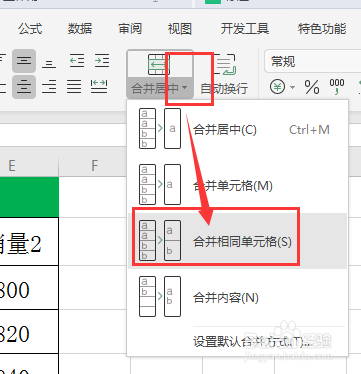Select the cell ending in 320
This screenshot has height=374, width=361.
tap(29, 332)
